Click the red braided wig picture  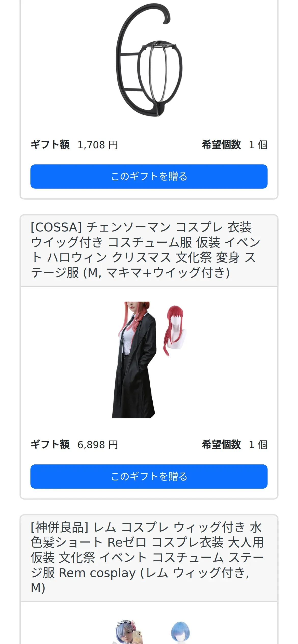click(x=175, y=331)
